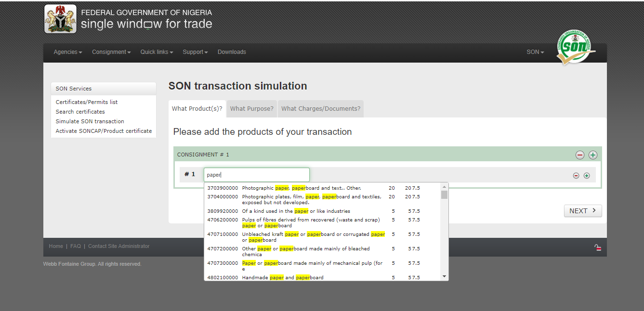Click the NEXT button
Screen dimensions: 644x311
tap(583, 211)
